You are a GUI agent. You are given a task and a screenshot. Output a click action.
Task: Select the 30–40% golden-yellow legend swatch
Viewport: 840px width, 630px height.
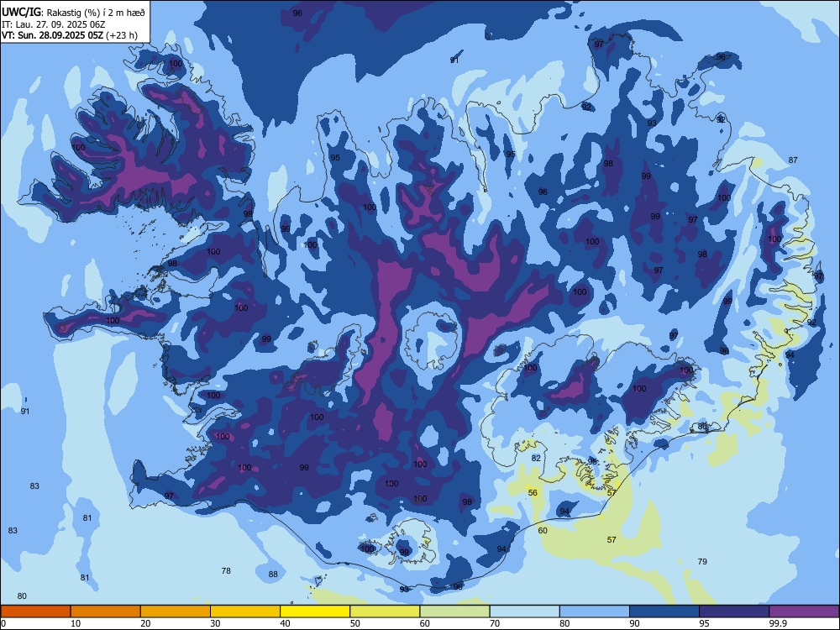pos(245,612)
